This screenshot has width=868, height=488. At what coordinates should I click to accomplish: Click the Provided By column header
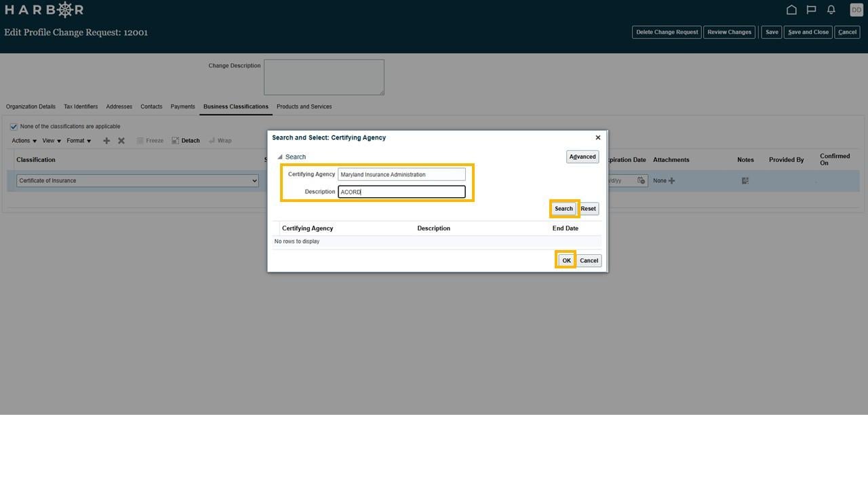pyautogui.click(x=787, y=160)
